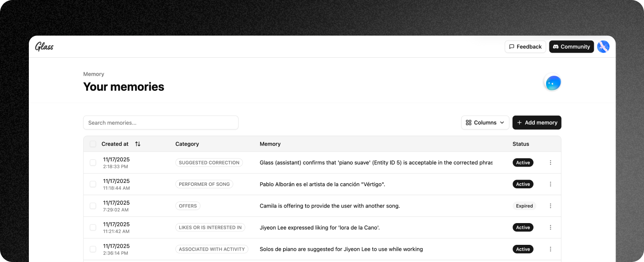The image size is (644, 262).
Task: Expand the Columns dropdown
Action: tap(485, 123)
